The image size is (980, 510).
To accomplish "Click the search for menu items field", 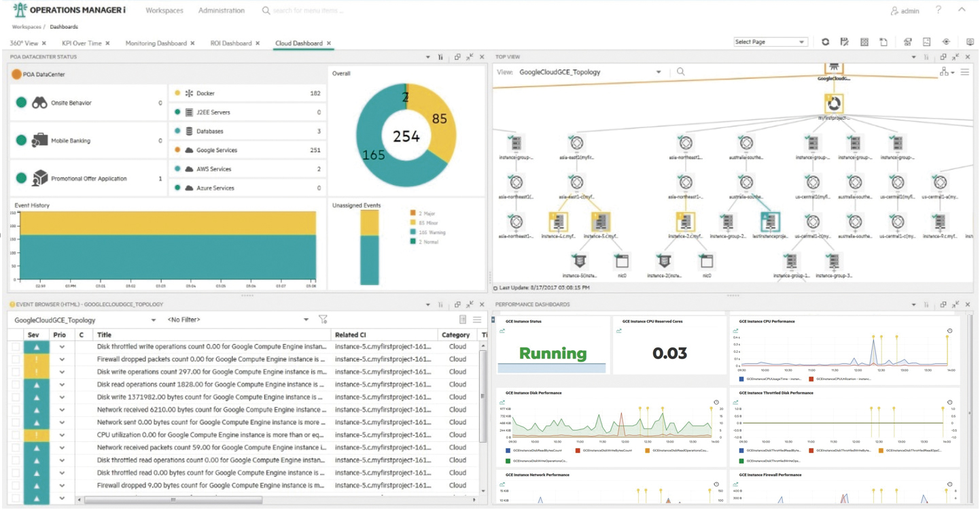I will click(x=308, y=11).
